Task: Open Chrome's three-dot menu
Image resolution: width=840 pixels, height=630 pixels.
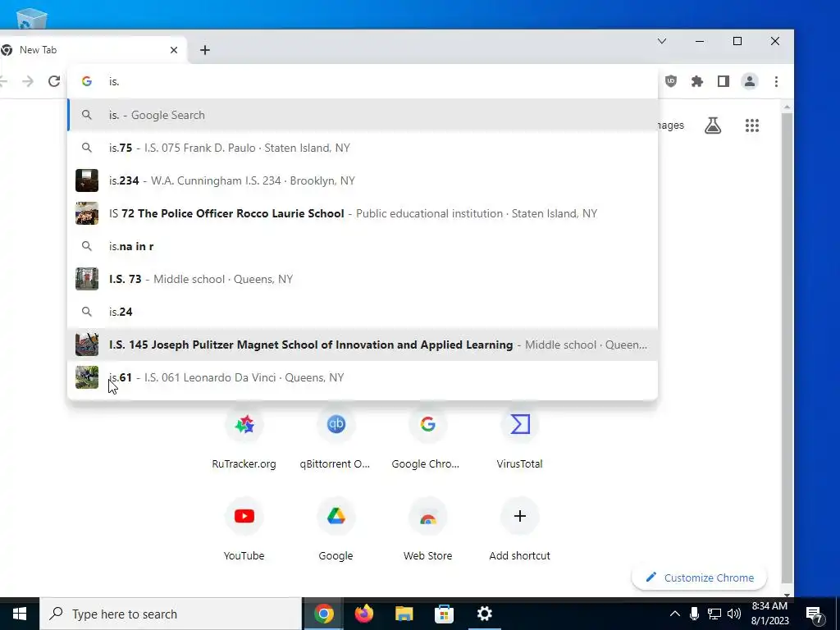Action: coord(776,81)
